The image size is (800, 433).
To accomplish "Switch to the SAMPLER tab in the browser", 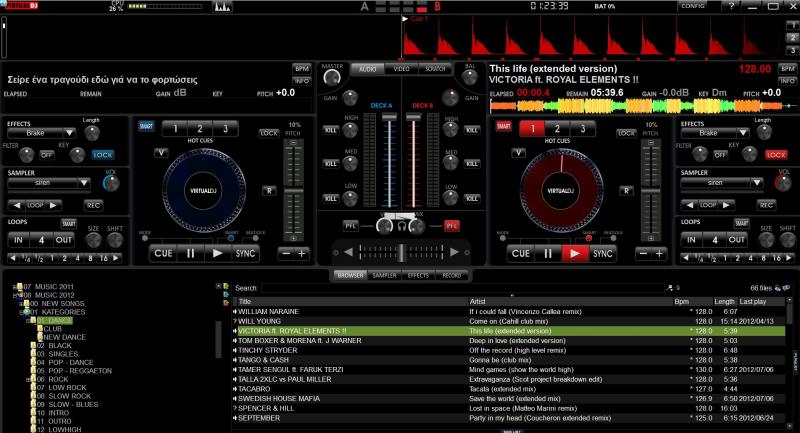I will pyautogui.click(x=384, y=274).
